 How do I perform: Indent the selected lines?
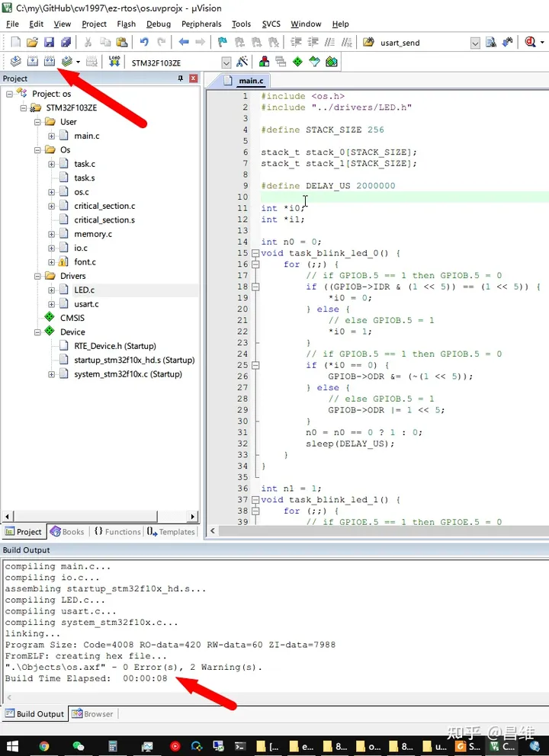296,43
